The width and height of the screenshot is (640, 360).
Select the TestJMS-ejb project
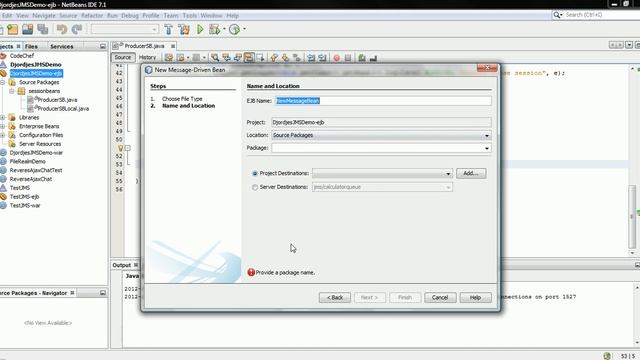(24, 197)
